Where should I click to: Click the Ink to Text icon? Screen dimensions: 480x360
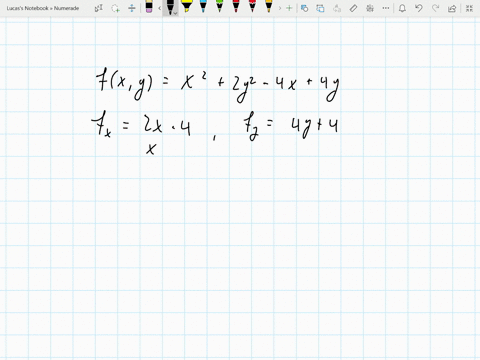click(337, 8)
